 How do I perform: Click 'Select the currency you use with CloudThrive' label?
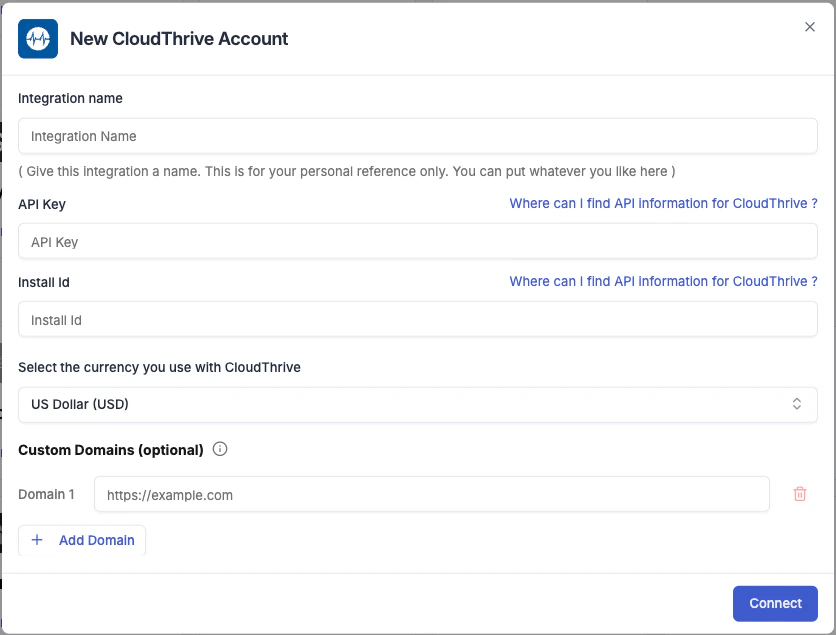click(159, 367)
